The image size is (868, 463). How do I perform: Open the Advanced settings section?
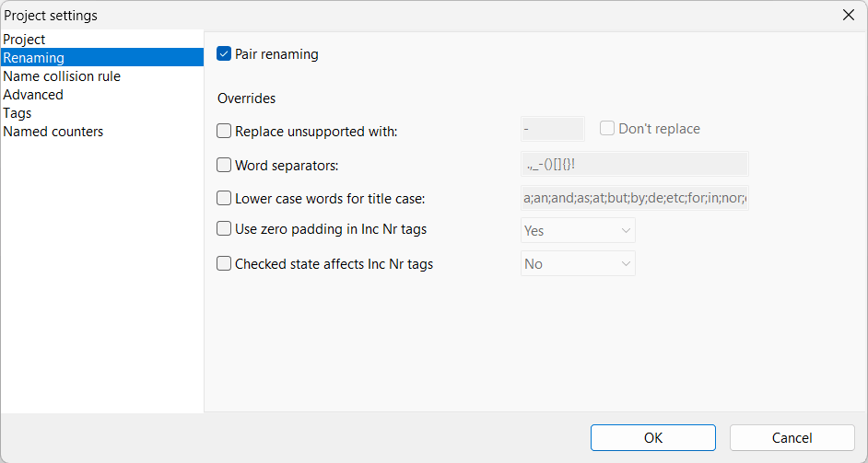pos(102,95)
